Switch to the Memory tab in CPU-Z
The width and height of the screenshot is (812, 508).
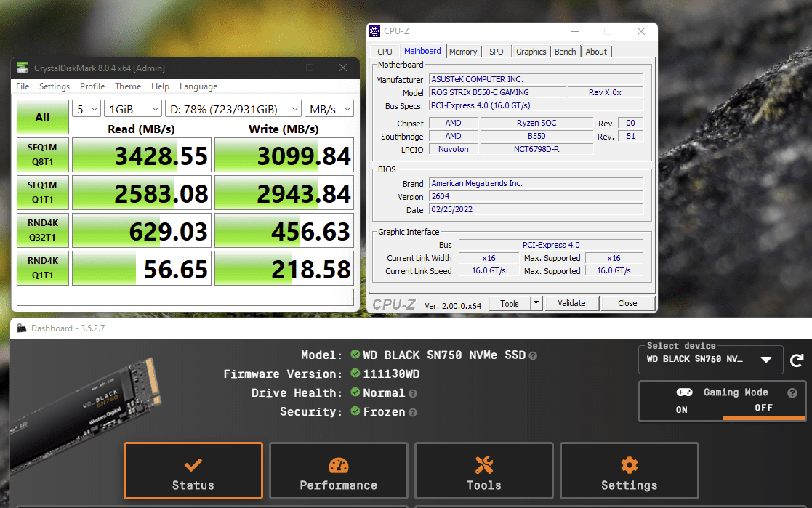point(463,52)
